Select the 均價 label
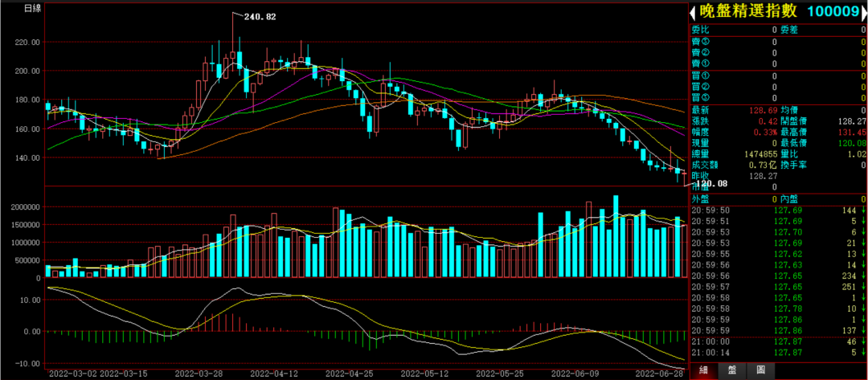The height and width of the screenshot is (380, 868). [x=789, y=111]
